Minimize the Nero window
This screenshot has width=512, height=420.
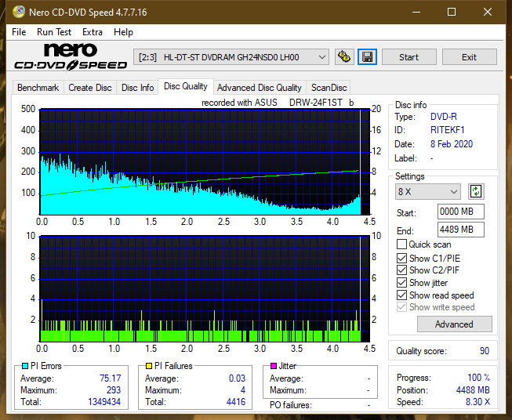click(416, 12)
